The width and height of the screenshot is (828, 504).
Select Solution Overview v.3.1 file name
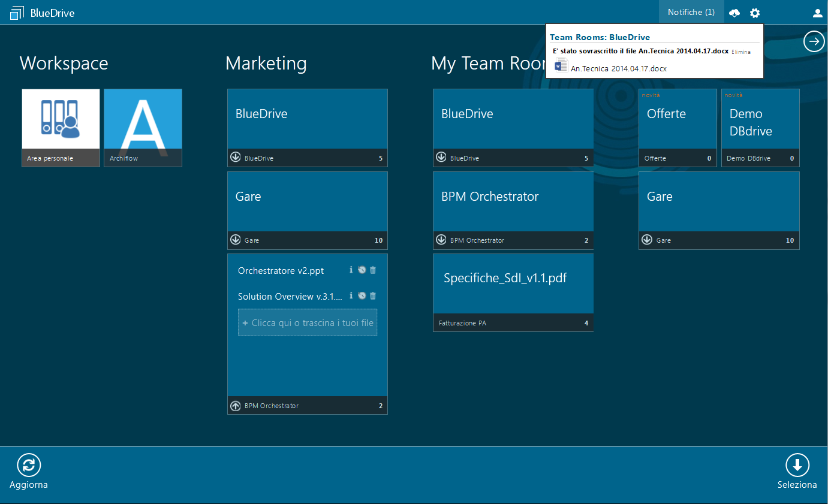pyautogui.click(x=290, y=297)
